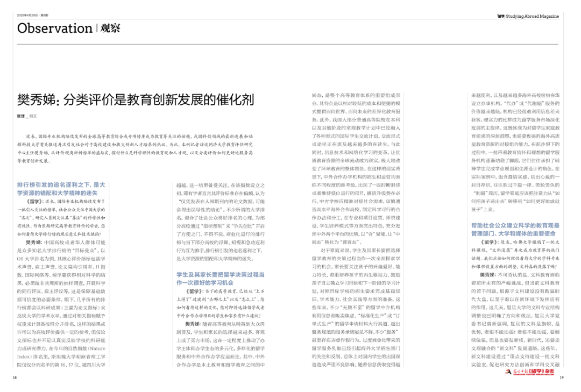Click the "Observation" section header
The width and height of the screenshot is (581, 392).
(x=54, y=28)
